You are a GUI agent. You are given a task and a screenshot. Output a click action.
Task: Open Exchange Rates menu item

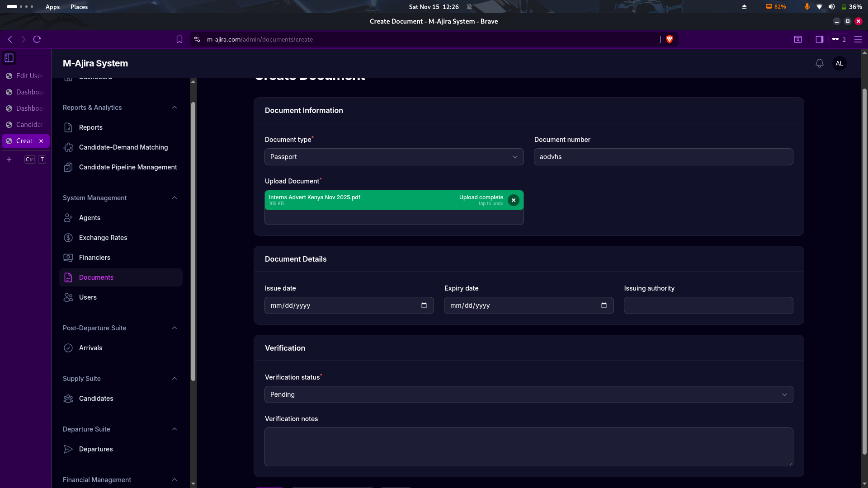tap(103, 238)
